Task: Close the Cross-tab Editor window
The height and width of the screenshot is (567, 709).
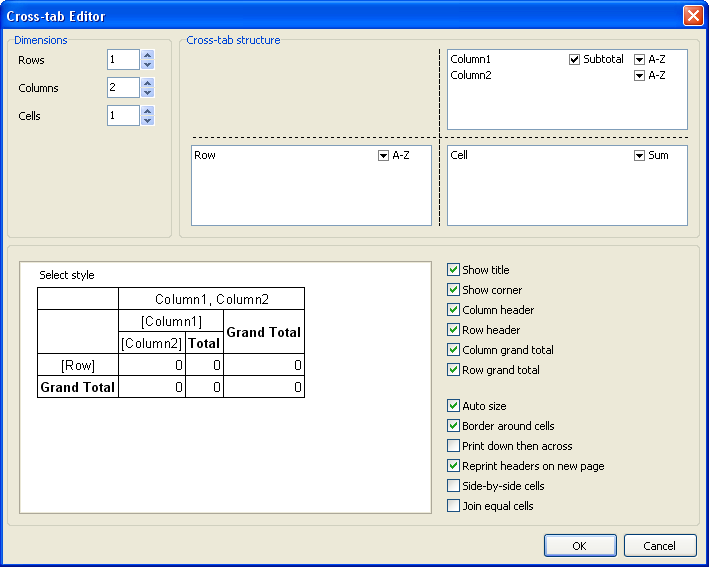Action: (x=691, y=16)
